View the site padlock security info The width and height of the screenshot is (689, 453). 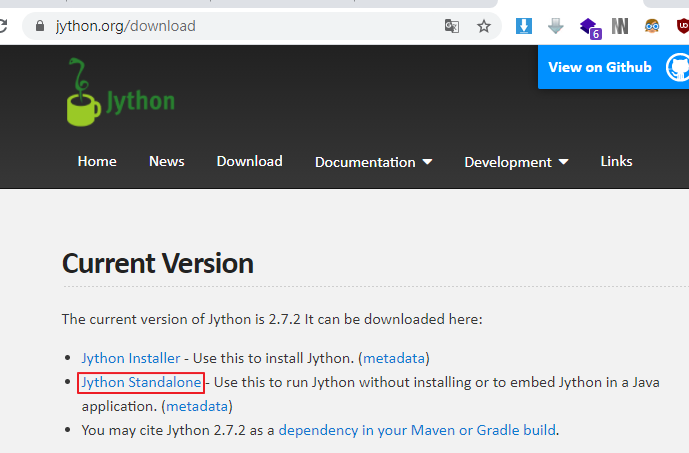[40, 26]
